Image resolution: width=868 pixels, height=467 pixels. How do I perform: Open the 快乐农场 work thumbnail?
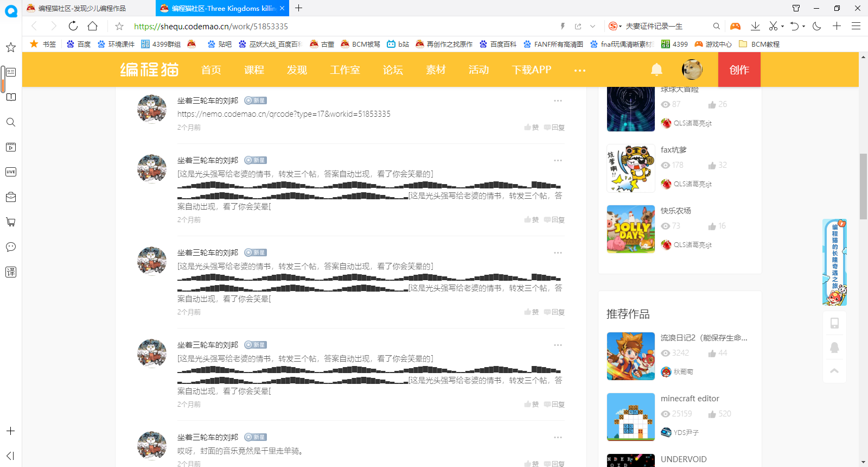631,229
